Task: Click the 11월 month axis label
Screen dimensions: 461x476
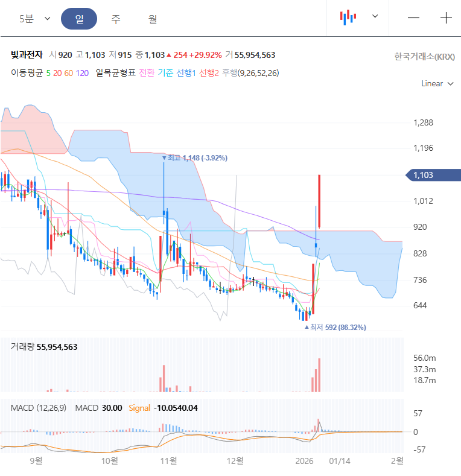Action: point(168,461)
